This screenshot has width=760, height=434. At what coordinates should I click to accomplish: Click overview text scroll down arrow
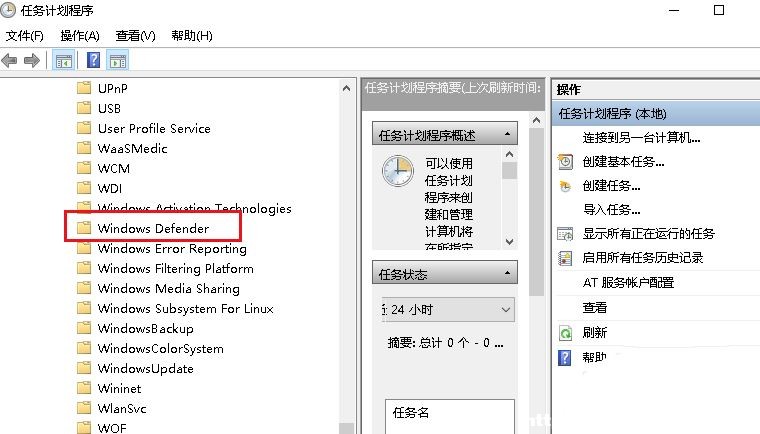509,241
